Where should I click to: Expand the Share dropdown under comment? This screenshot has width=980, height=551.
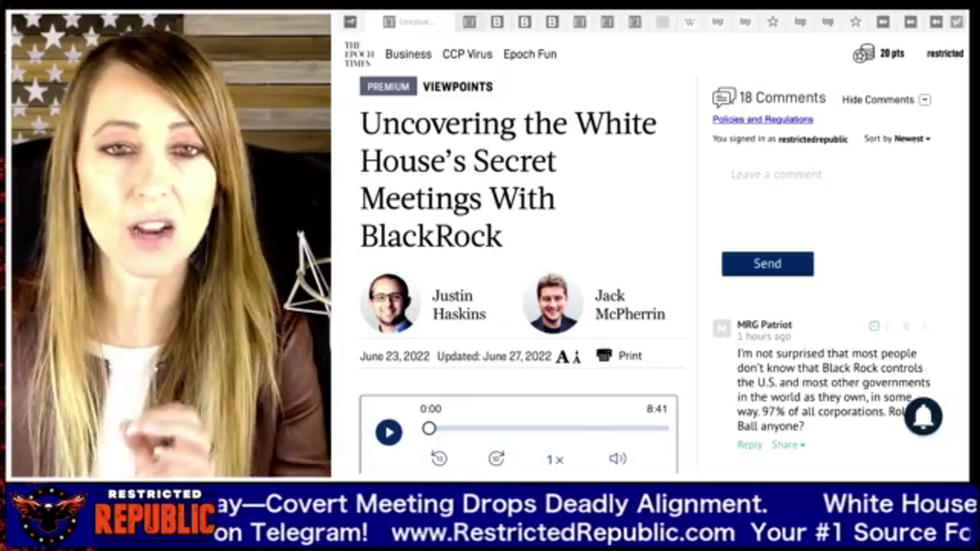[788, 445]
